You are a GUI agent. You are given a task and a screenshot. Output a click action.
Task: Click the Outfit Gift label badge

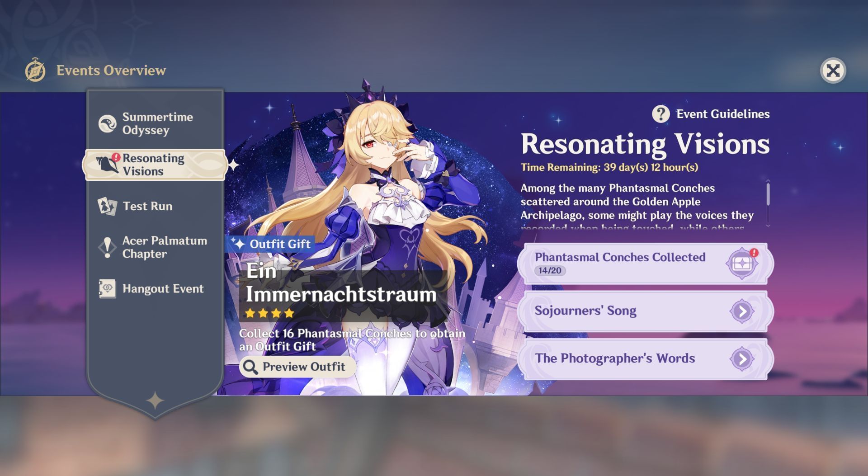click(271, 244)
